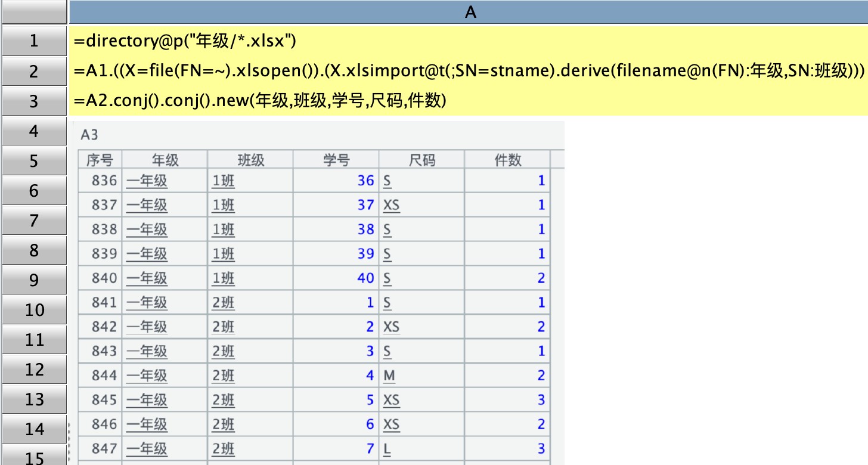Click 1班 in row 836
Image resolution: width=868 pixels, height=465 pixels.
223,181
